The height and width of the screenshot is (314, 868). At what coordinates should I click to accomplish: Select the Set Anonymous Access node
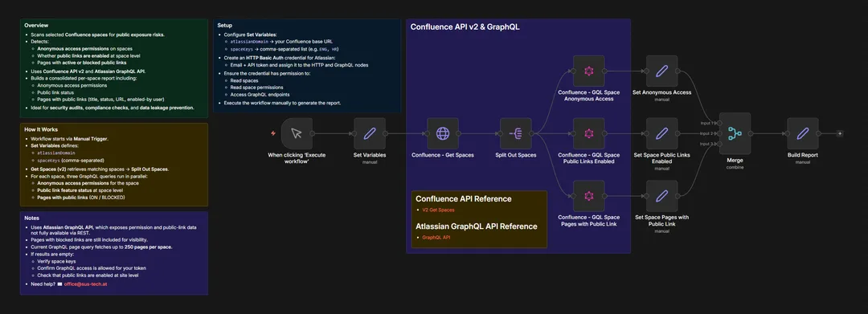point(662,71)
